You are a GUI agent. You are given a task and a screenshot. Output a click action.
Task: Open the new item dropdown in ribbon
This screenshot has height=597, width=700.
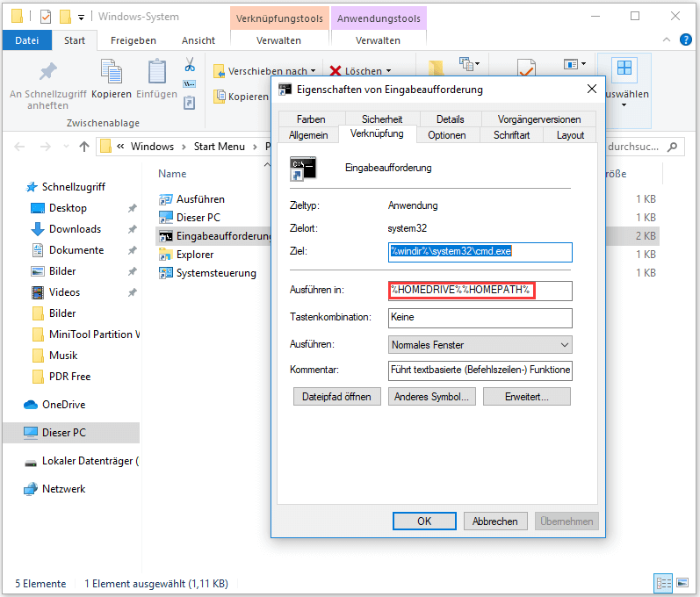470,64
